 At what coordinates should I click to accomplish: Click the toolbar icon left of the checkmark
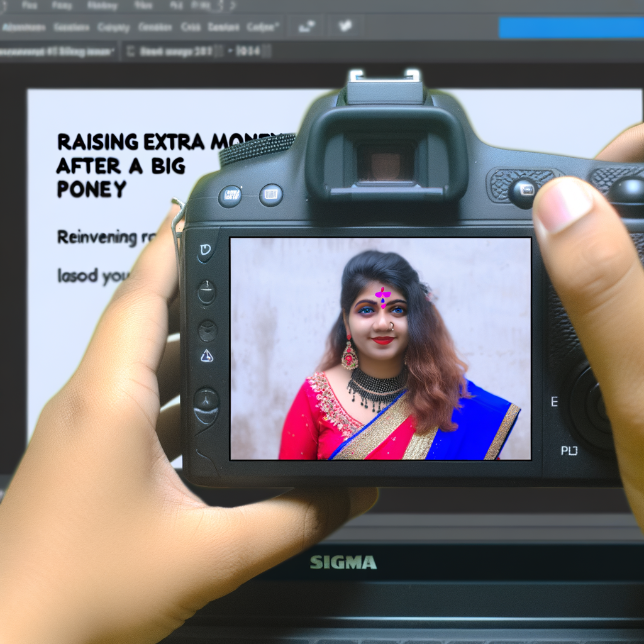pyautogui.click(x=306, y=26)
